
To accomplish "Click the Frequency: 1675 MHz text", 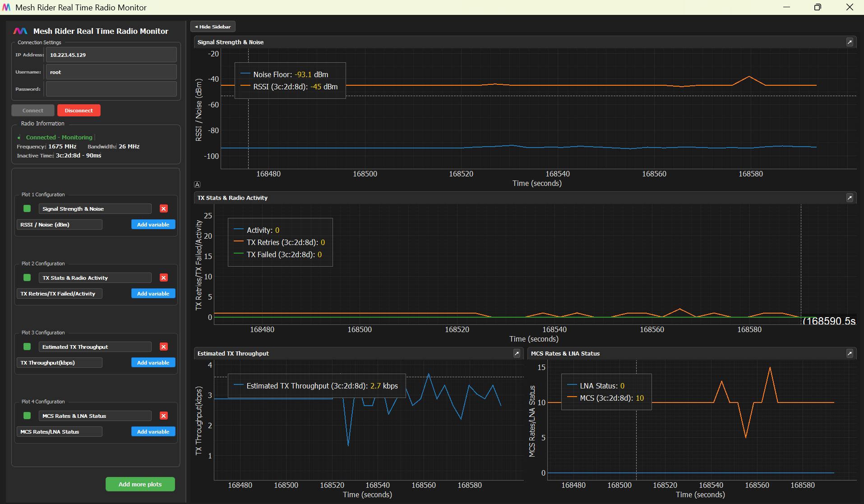I will (46, 147).
